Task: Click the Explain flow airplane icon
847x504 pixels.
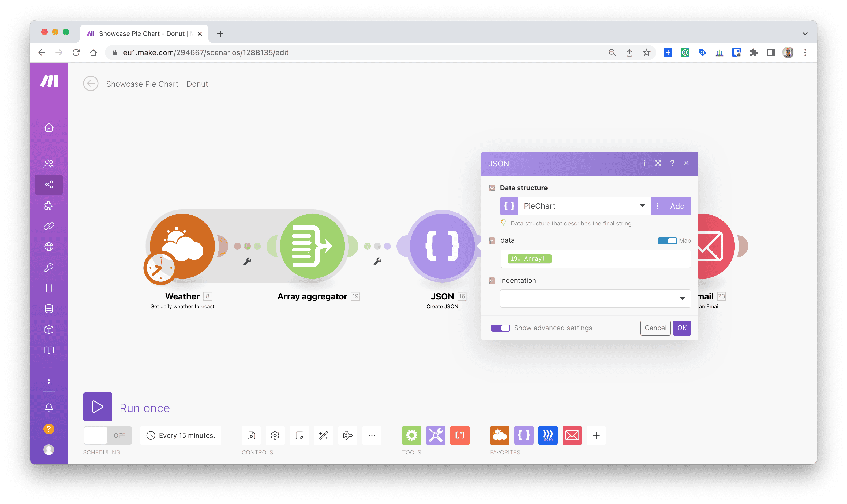Action: (x=347, y=435)
